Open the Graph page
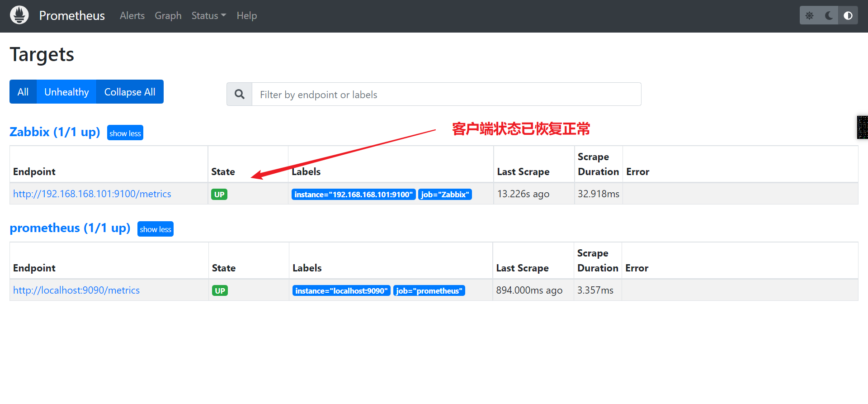868x404 pixels. point(168,16)
